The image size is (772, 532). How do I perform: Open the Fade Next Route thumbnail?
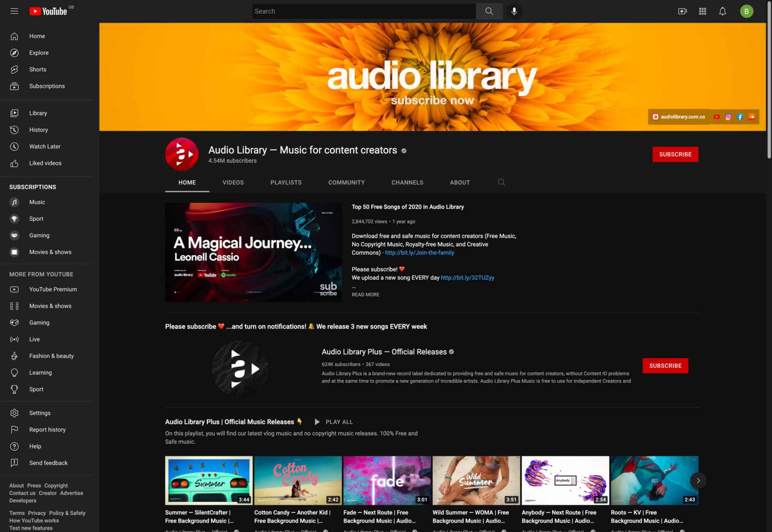387,480
